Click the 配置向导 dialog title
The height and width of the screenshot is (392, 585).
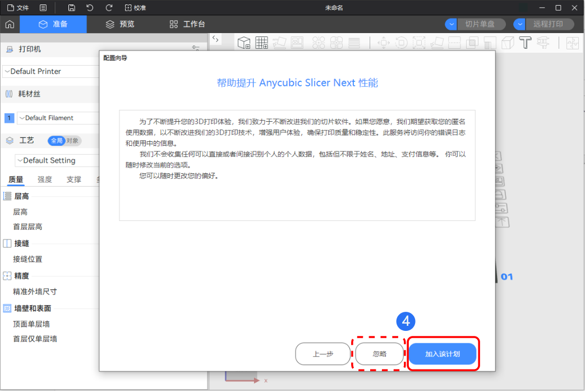click(x=116, y=58)
